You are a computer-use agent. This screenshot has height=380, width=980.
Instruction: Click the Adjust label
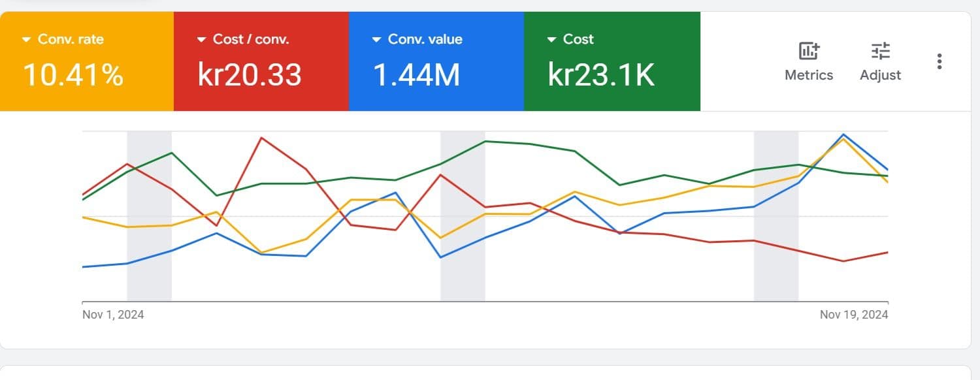point(880,75)
